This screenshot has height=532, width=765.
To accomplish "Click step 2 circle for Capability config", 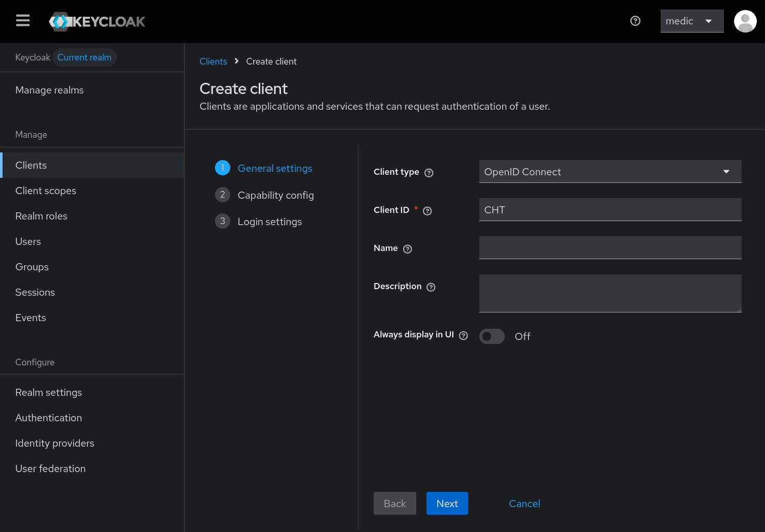I will [x=223, y=195].
